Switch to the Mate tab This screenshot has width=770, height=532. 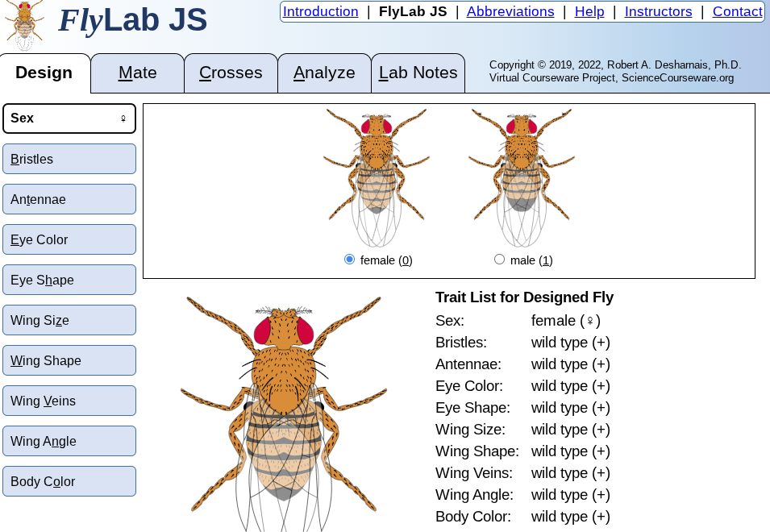coord(138,73)
